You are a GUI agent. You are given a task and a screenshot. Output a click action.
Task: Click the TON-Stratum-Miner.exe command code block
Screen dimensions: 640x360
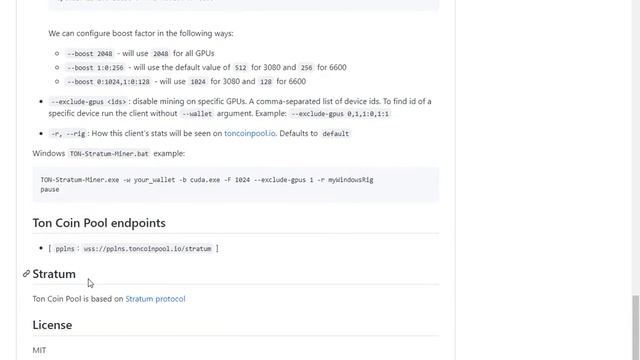[236, 184]
